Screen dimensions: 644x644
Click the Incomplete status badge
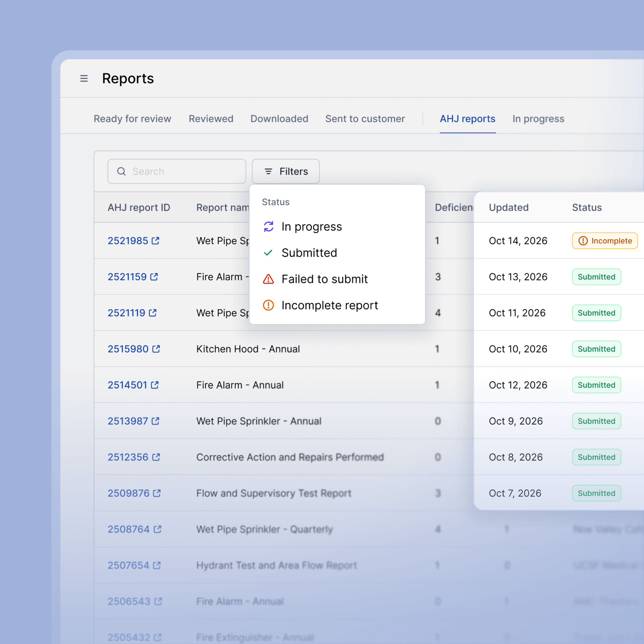coord(605,241)
